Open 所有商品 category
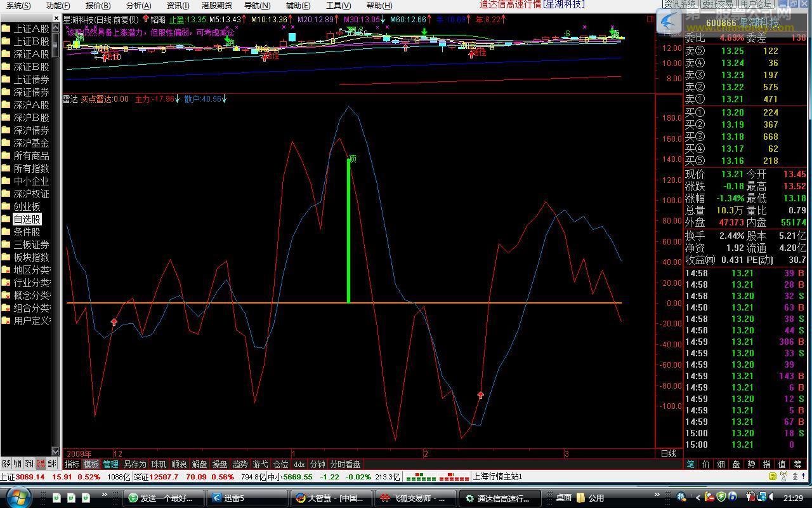Image resolution: width=812 pixels, height=508 pixels. [x=25, y=156]
